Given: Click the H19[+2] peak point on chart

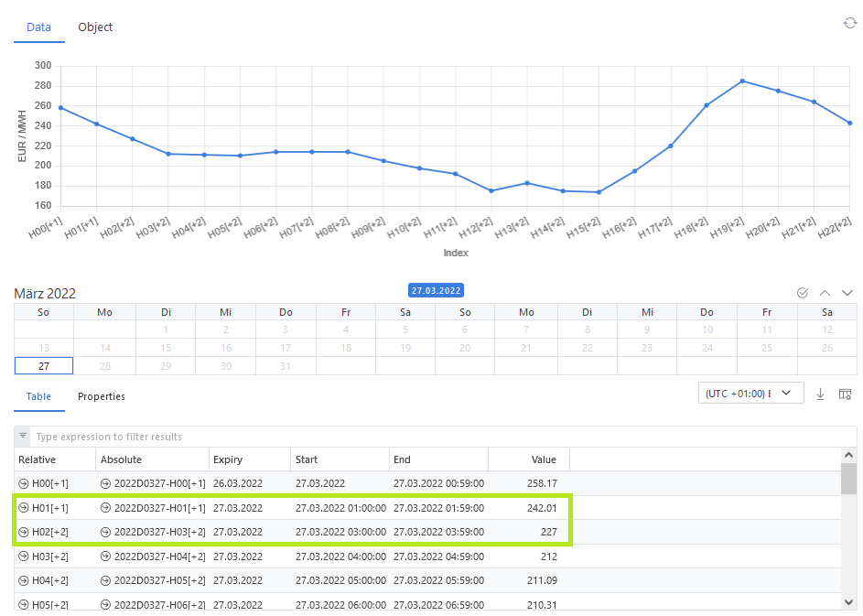Looking at the screenshot, I should [x=742, y=81].
